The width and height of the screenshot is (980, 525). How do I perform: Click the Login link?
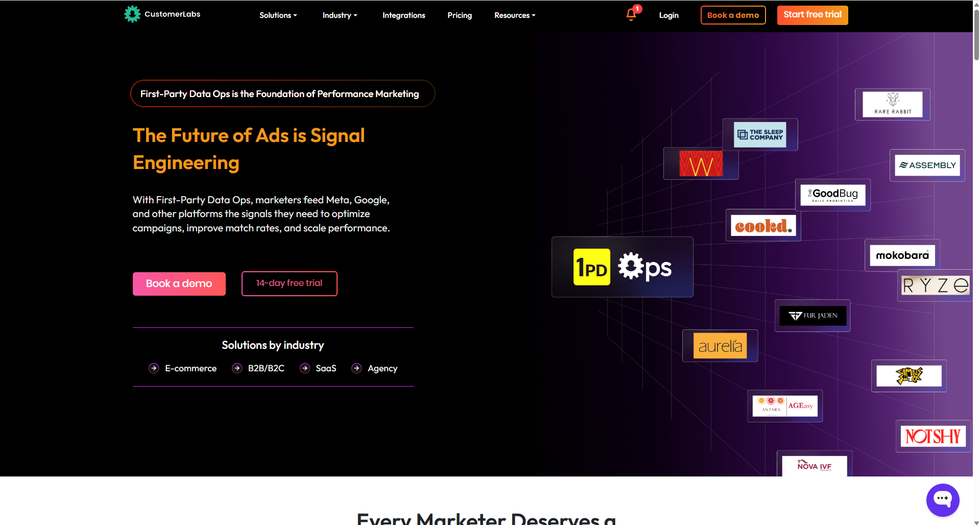pyautogui.click(x=668, y=15)
